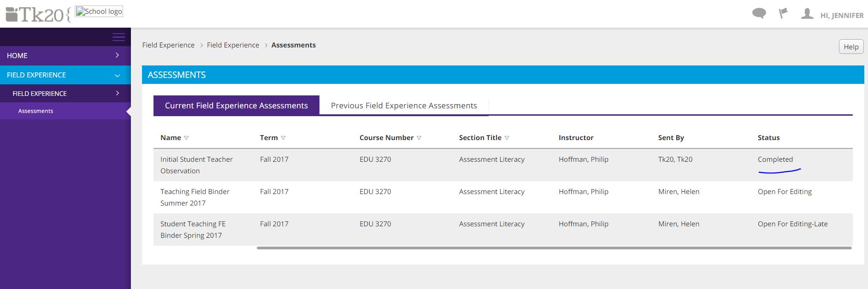Click first Field Experience breadcrumb link
The image size is (868, 289).
[168, 45]
